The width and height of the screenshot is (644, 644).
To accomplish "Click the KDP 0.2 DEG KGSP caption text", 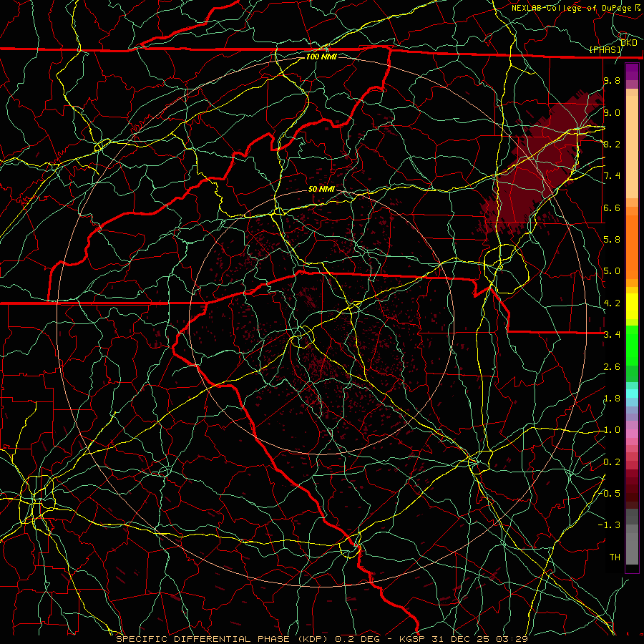I will tap(321, 639).
